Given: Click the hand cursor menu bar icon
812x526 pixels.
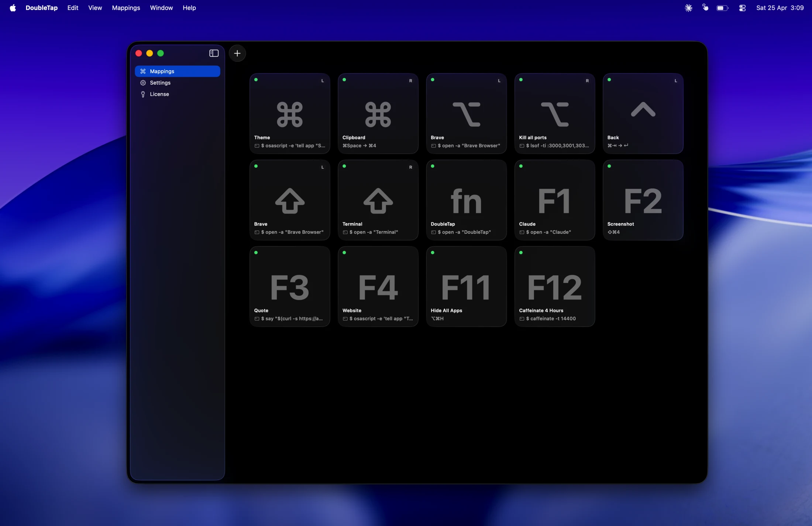Looking at the screenshot, I should tap(705, 7).
